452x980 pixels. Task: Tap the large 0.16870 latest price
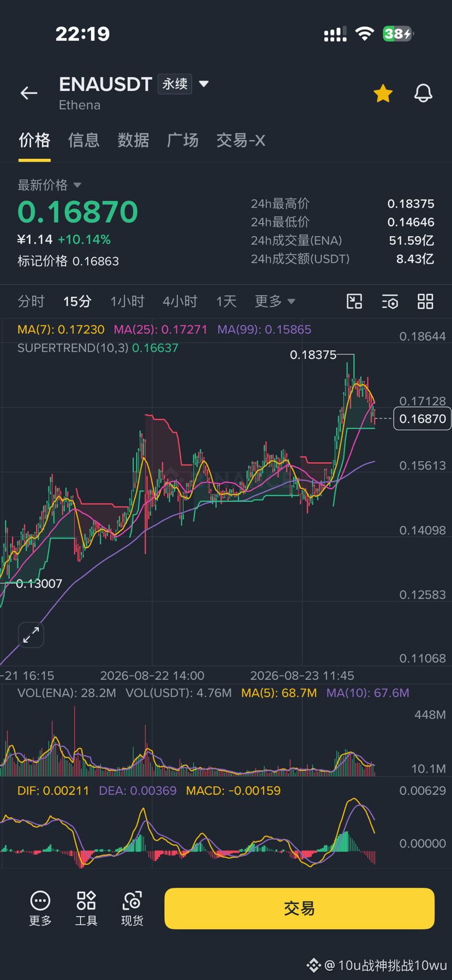[x=78, y=212]
